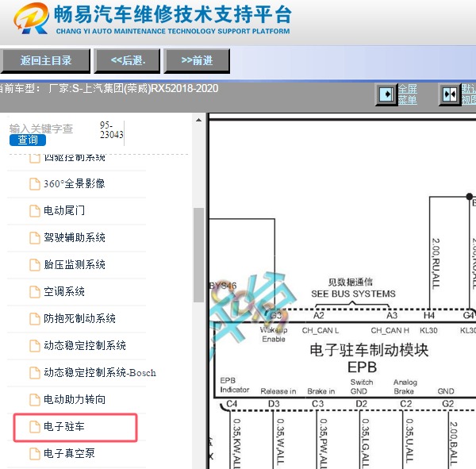Image resolution: width=476 pixels, height=469 pixels.
Task: Click document icon beside 电动尾门
Action: tap(35, 211)
